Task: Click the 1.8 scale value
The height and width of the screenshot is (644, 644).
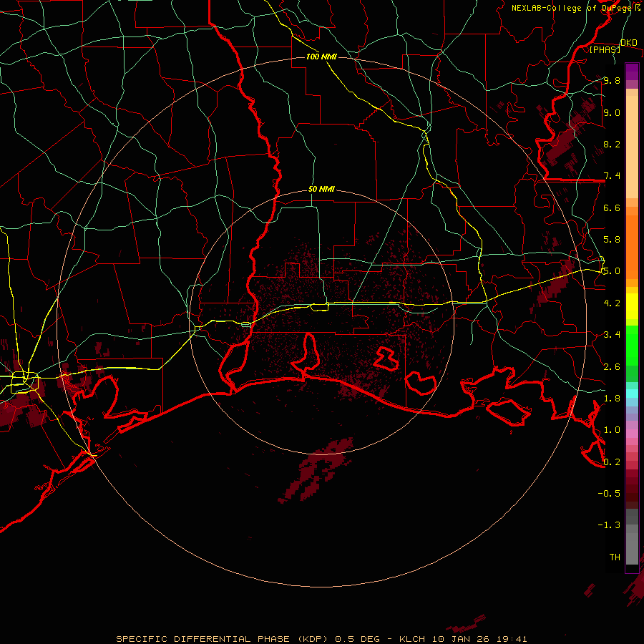Action: click(x=612, y=398)
